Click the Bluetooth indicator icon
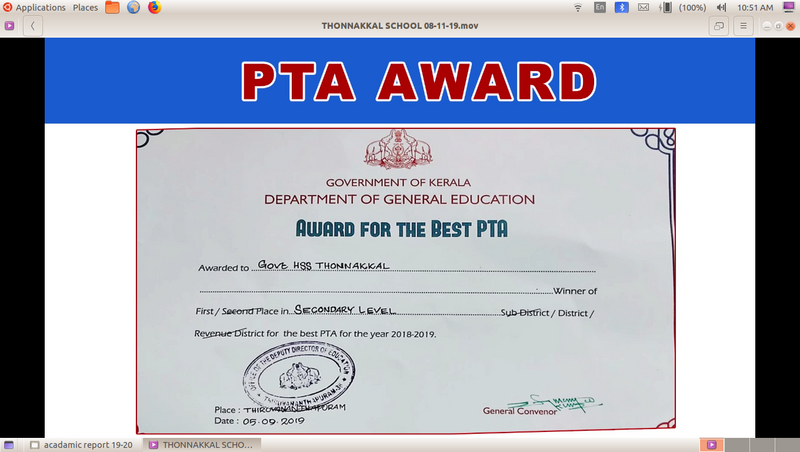 pyautogui.click(x=621, y=7)
